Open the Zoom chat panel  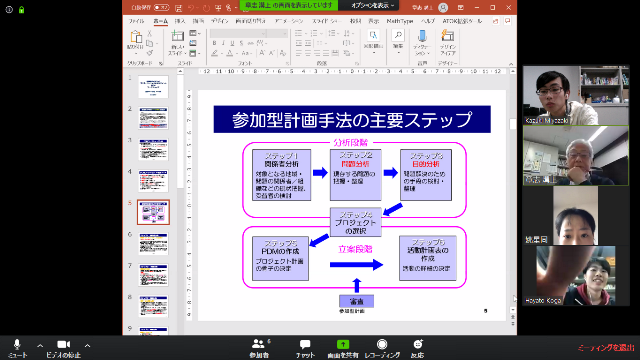pyautogui.click(x=305, y=349)
